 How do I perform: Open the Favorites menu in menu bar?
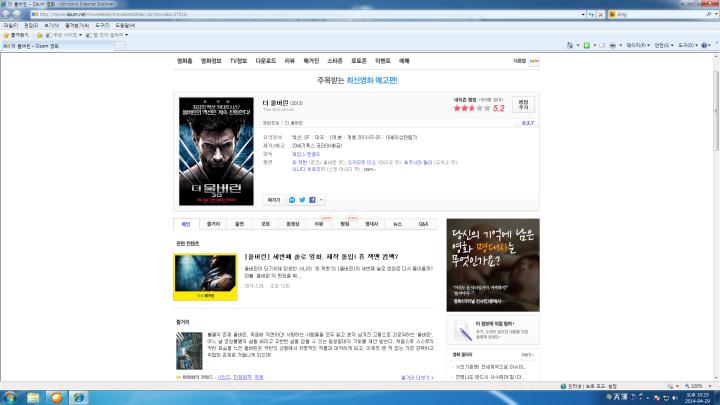(77, 26)
